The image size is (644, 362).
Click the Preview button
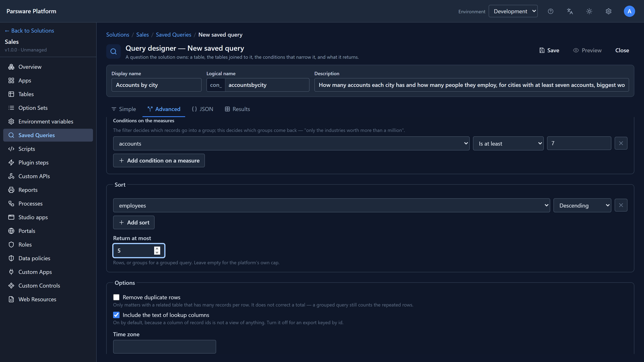pyautogui.click(x=587, y=50)
